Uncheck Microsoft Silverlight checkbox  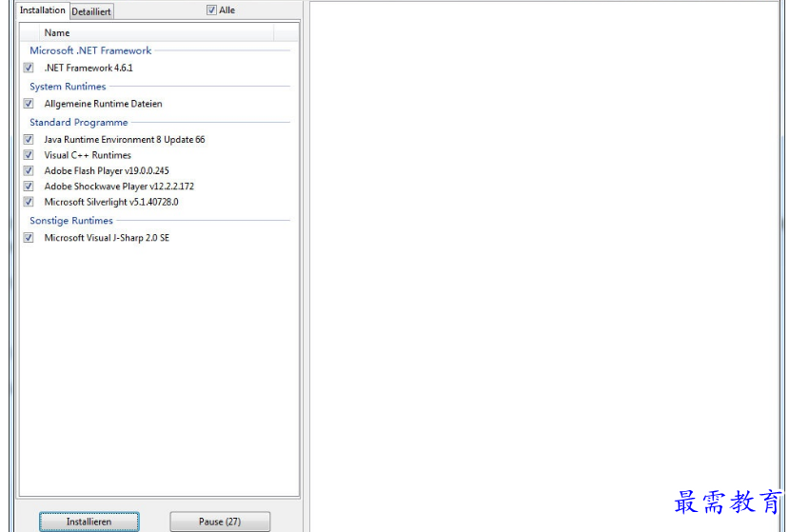[x=29, y=202]
